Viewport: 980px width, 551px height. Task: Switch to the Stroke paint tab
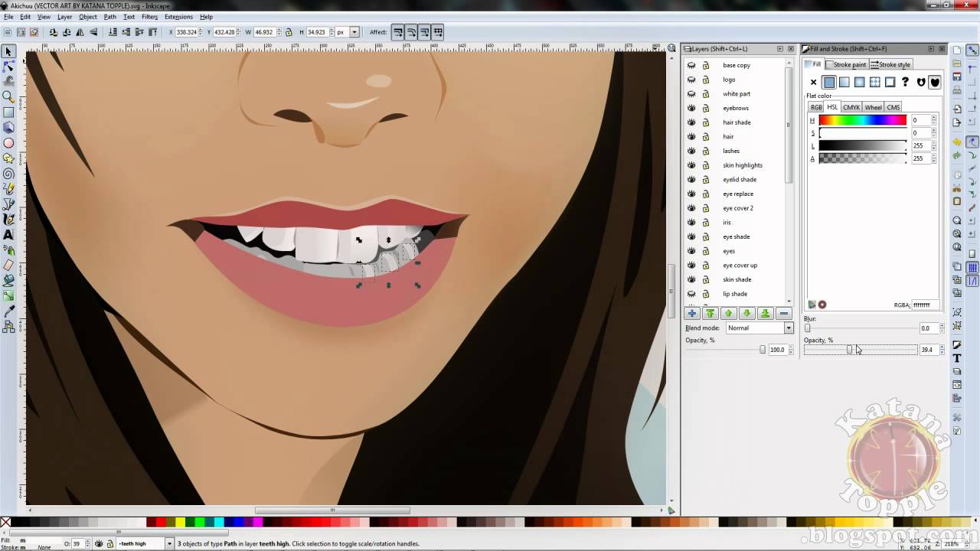point(848,64)
